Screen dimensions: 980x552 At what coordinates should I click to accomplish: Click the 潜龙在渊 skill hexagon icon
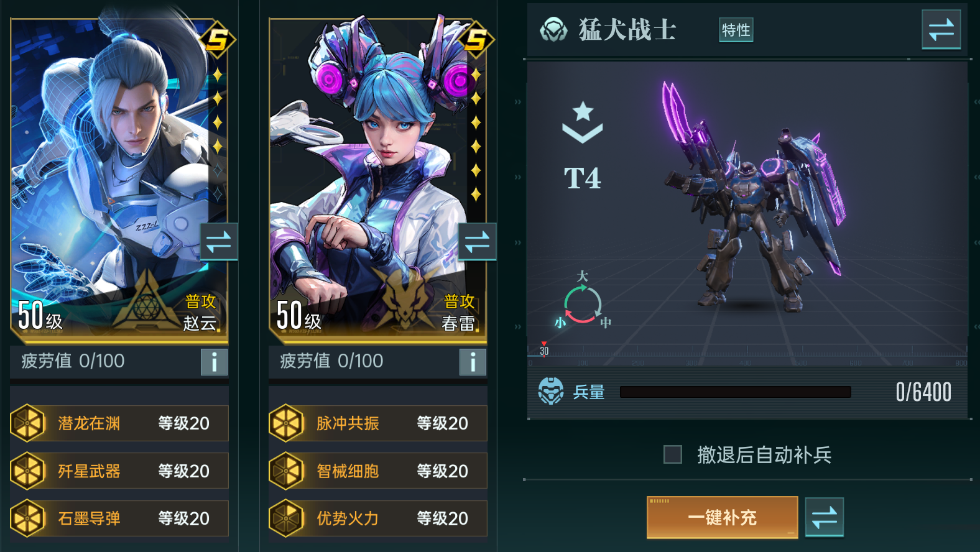tap(28, 423)
